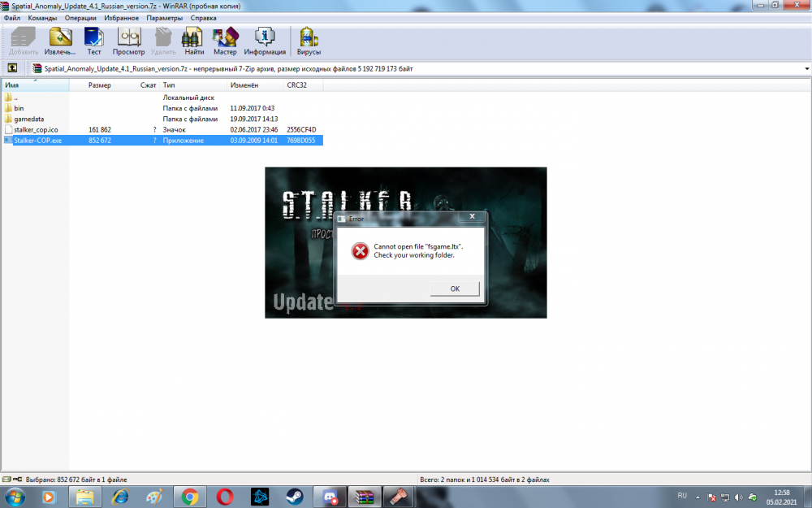Open Opera browser from taskbar
Viewport: 812px width, 508px height.
tap(225, 497)
